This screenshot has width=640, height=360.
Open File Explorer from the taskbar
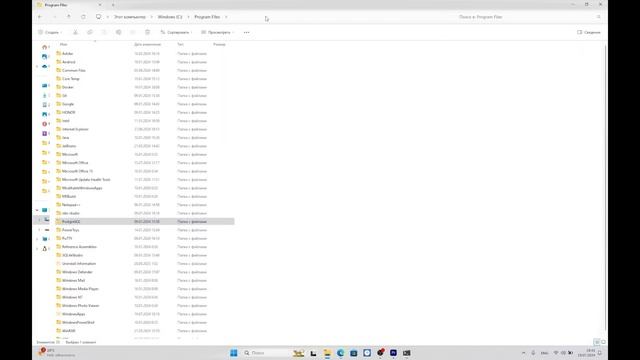click(x=327, y=353)
